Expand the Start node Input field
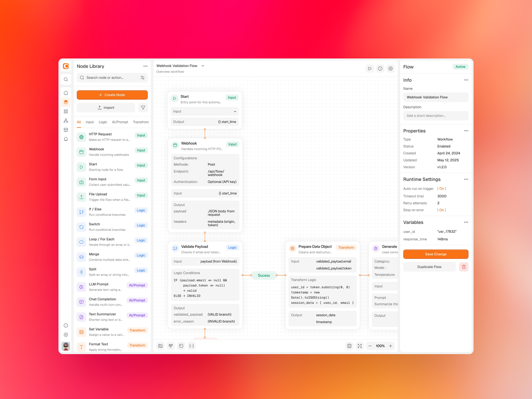The height and width of the screenshot is (399, 532). pyautogui.click(x=205, y=111)
